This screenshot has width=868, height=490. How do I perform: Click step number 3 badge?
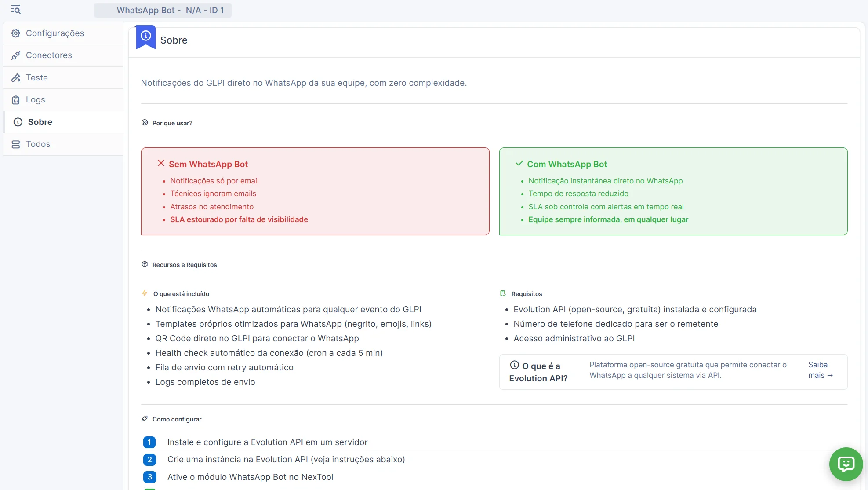coord(149,477)
